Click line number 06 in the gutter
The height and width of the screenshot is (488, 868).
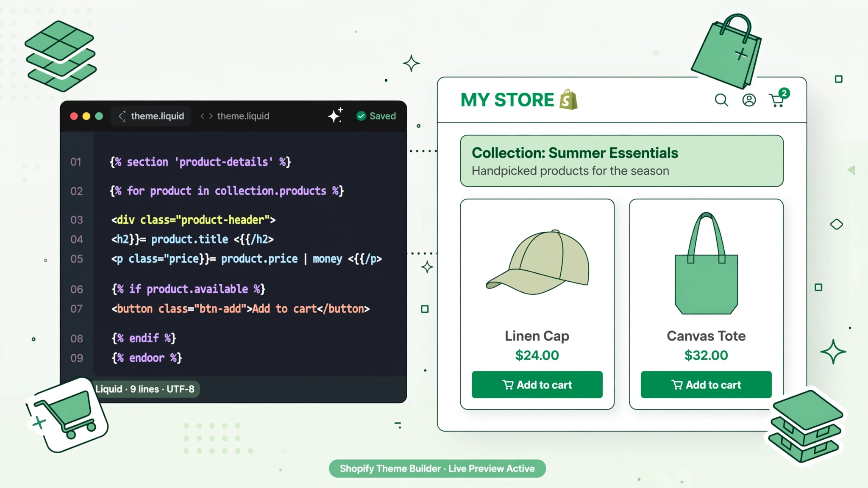point(76,289)
